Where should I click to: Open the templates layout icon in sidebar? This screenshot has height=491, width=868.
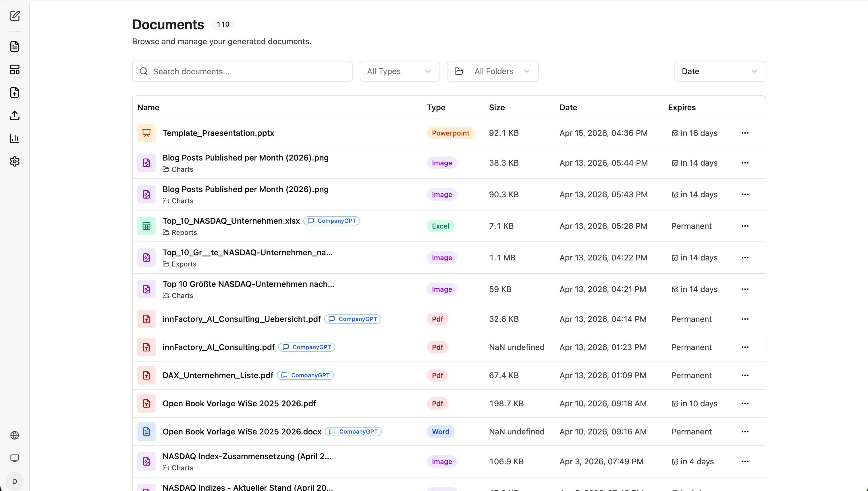click(x=14, y=69)
